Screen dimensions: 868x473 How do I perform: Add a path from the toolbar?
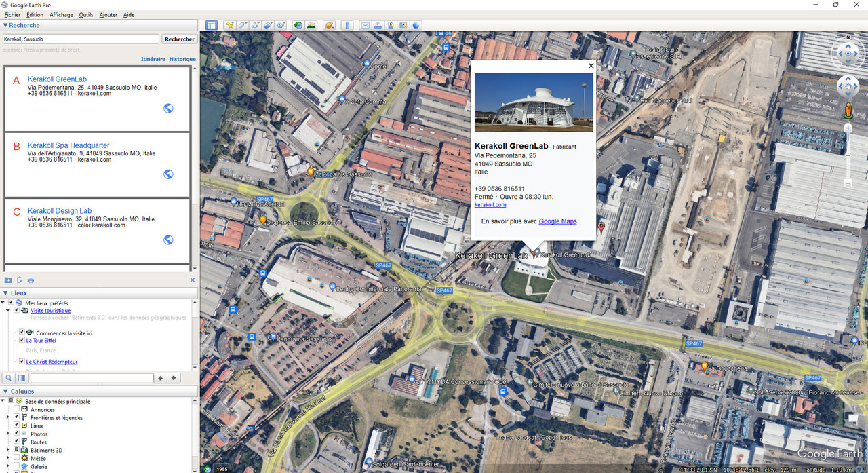255,25
